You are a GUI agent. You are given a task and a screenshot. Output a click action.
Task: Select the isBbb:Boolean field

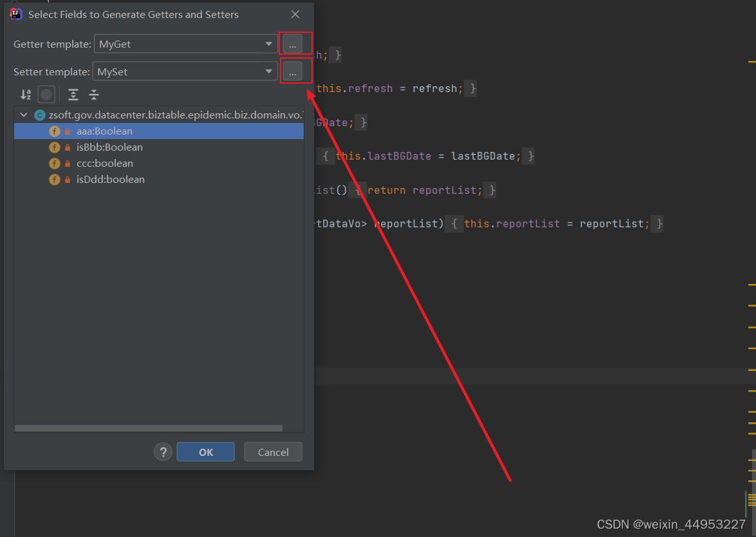point(159,147)
